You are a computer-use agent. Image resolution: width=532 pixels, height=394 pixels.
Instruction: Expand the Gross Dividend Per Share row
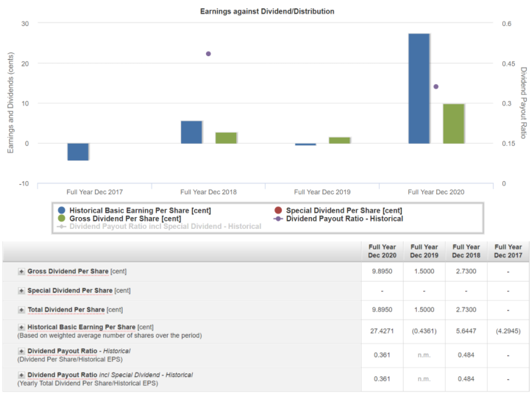pyautogui.click(x=21, y=272)
